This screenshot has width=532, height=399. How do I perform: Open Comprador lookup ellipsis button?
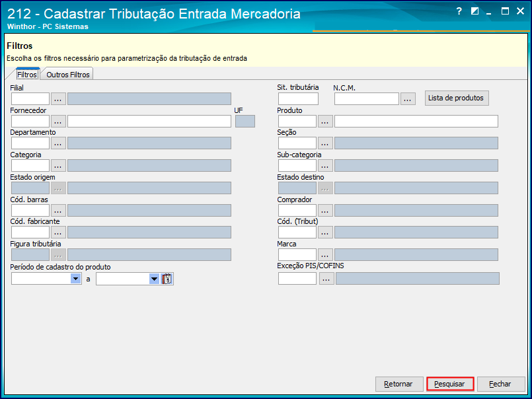pyautogui.click(x=325, y=210)
